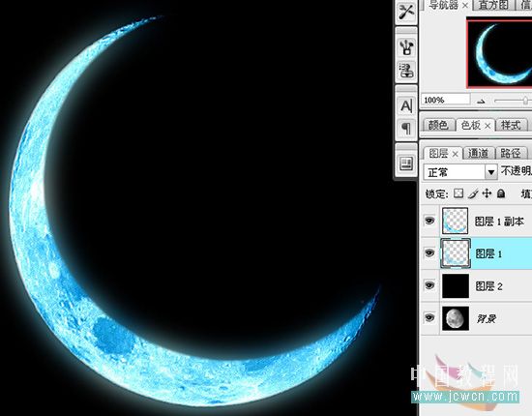Open the Paragraph panel icon
This screenshot has height=416, width=532.
[406, 129]
